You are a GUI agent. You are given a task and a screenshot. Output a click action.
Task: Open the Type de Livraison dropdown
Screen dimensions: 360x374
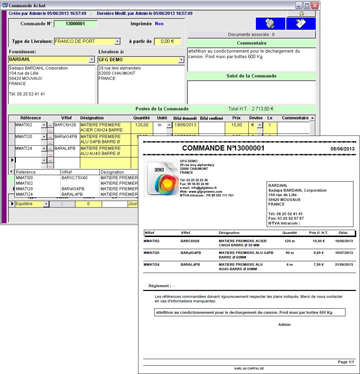coord(117,42)
